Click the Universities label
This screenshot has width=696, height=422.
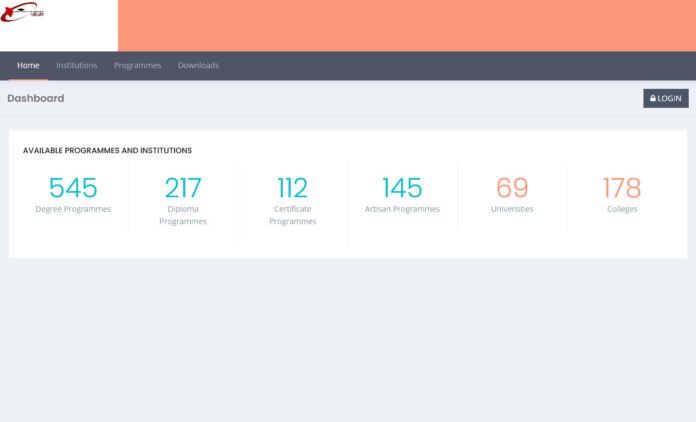512,209
